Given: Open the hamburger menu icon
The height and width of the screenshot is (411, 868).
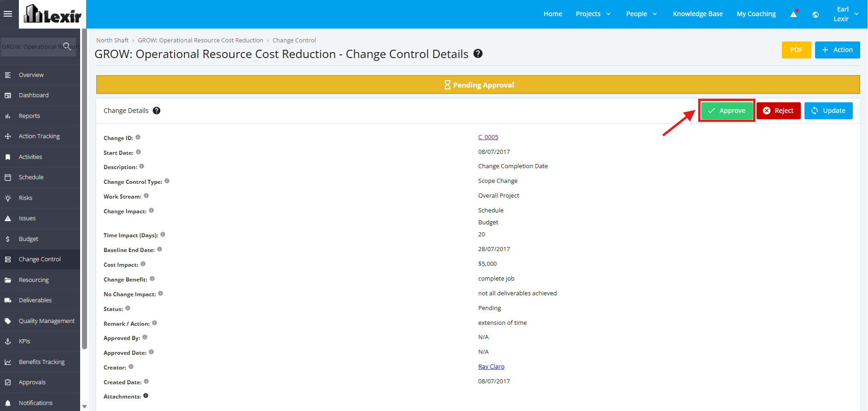Looking at the screenshot, I should tap(8, 14).
